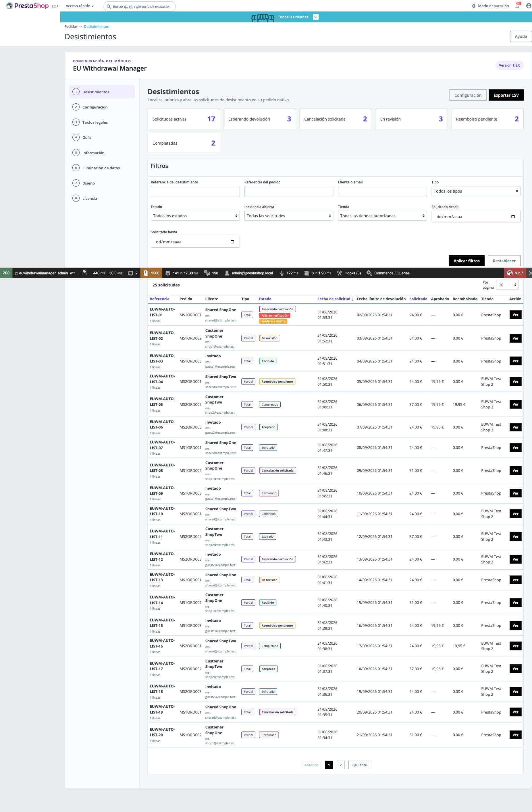Click the shop storefront icon in blue bar
532x812 pixels.
click(263, 18)
